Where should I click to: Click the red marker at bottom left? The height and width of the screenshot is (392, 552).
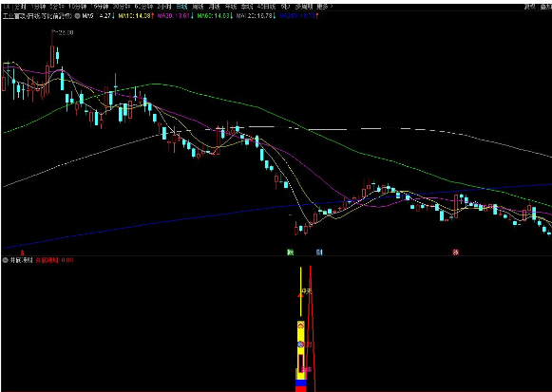click(22, 252)
